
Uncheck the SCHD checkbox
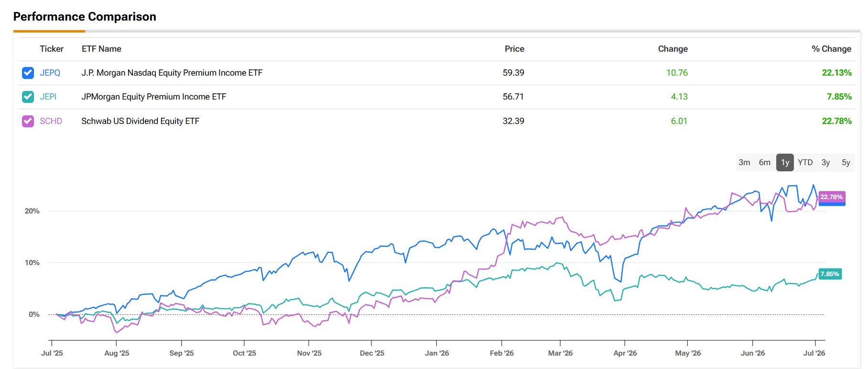[x=28, y=121]
